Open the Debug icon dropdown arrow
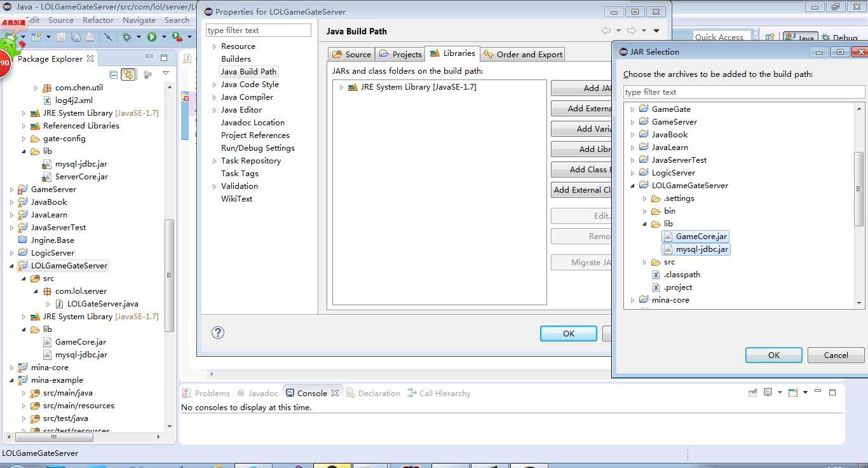The image size is (868, 468). [137, 38]
